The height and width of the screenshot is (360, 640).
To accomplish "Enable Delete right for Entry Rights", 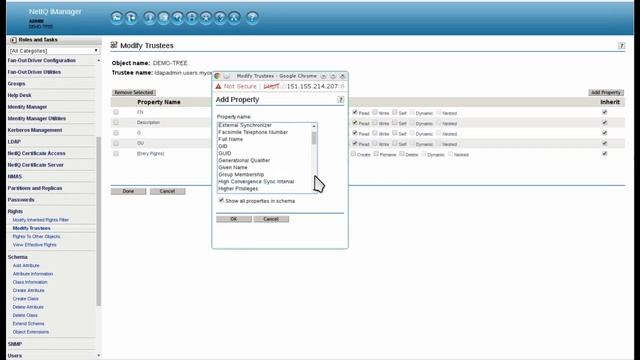I will 402,154.
